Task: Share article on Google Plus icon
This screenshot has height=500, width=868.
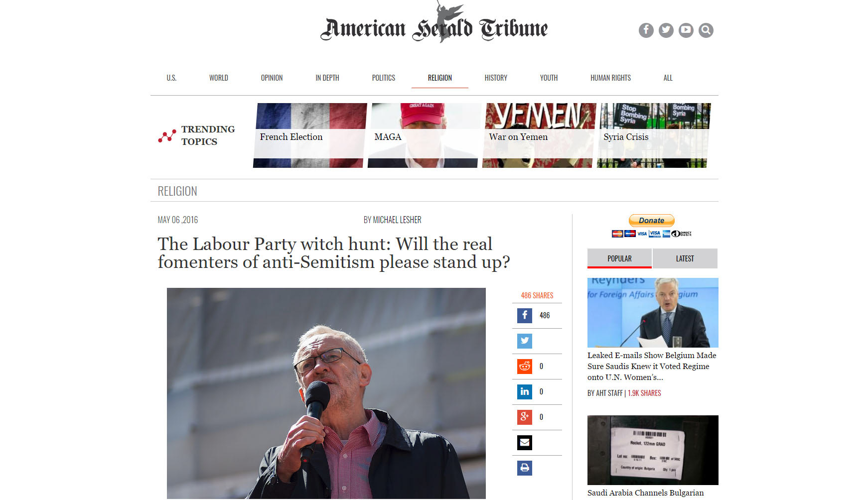Action: (x=525, y=417)
